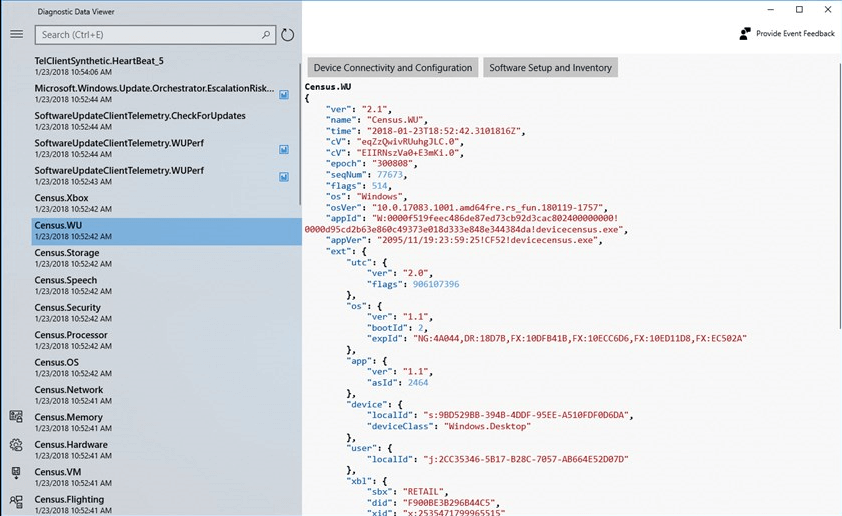Click the "sbx" value RETAIL
This screenshot has width=842, height=516.
click(x=423, y=491)
